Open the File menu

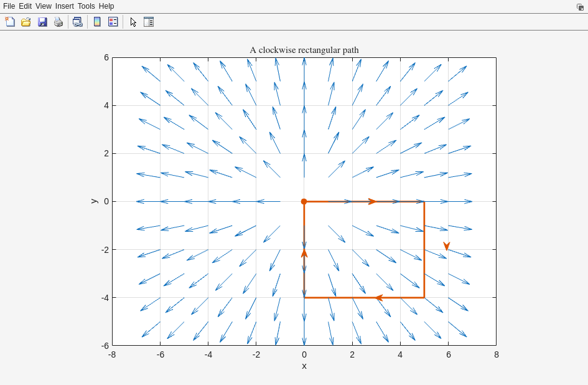click(9, 6)
